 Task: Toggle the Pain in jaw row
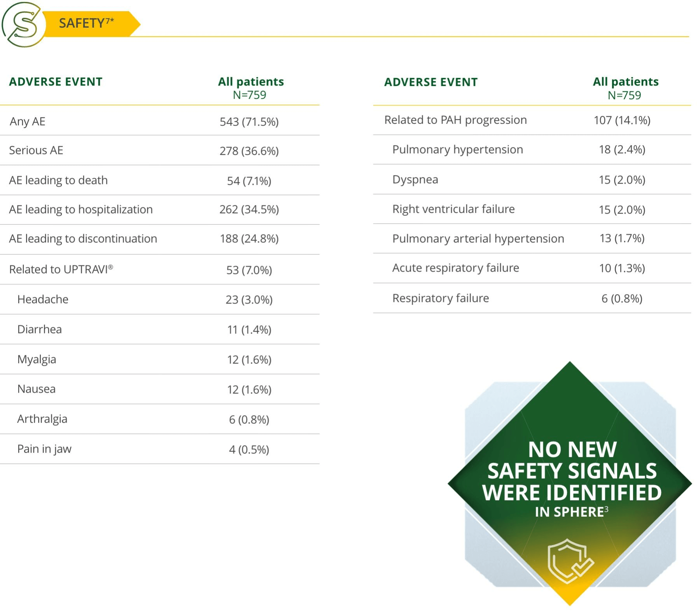coord(44,449)
